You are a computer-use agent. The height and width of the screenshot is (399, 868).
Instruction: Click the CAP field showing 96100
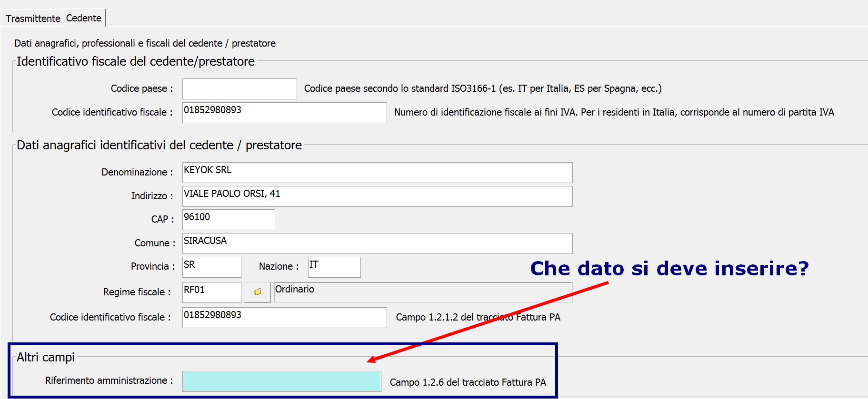[229, 220]
